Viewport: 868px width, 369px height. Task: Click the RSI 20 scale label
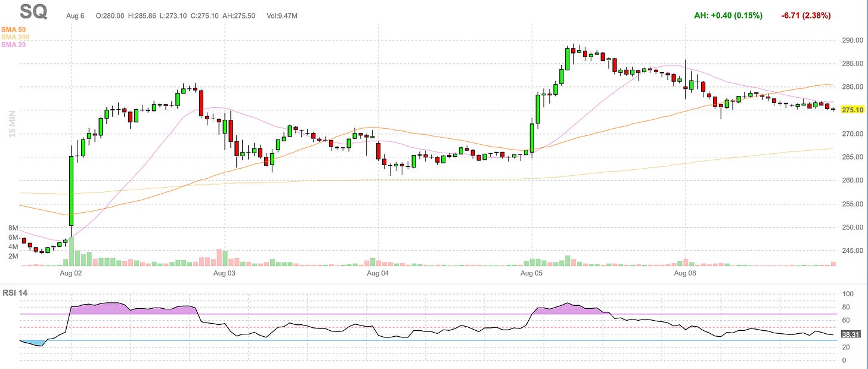pos(847,347)
